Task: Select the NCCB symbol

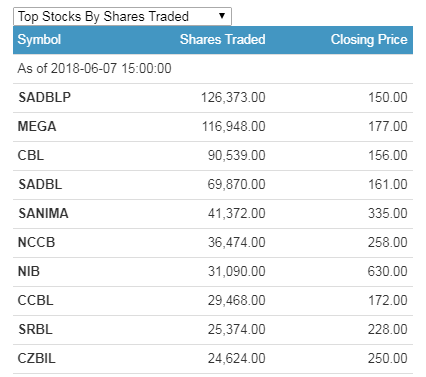Action: point(36,242)
